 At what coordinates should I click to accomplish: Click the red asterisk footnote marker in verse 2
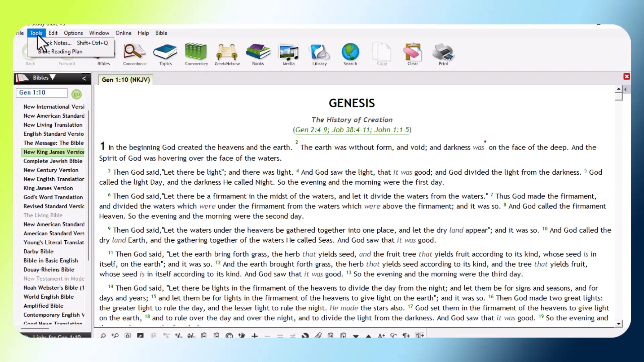[x=485, y=142]
